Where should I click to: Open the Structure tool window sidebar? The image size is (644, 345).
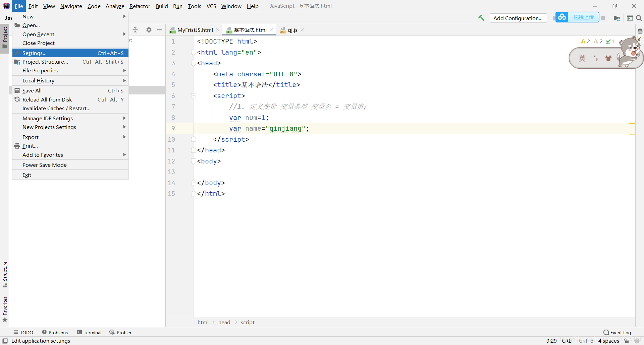click(5, 274)
